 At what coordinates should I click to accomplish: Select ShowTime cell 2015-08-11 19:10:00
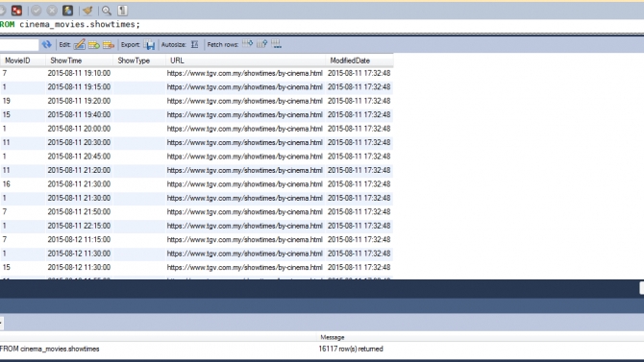tap(79, 73)
